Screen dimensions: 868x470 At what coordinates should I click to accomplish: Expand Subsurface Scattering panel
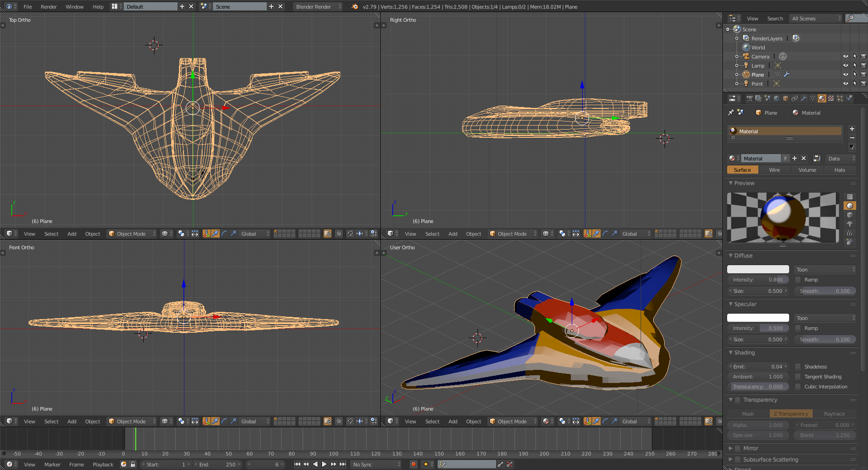point(731,460)
